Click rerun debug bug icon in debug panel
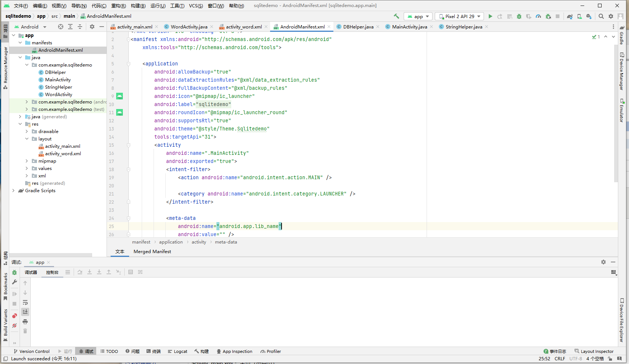This screenshot has width=629, height=364. pyautogui.click(x=14, y=272)
